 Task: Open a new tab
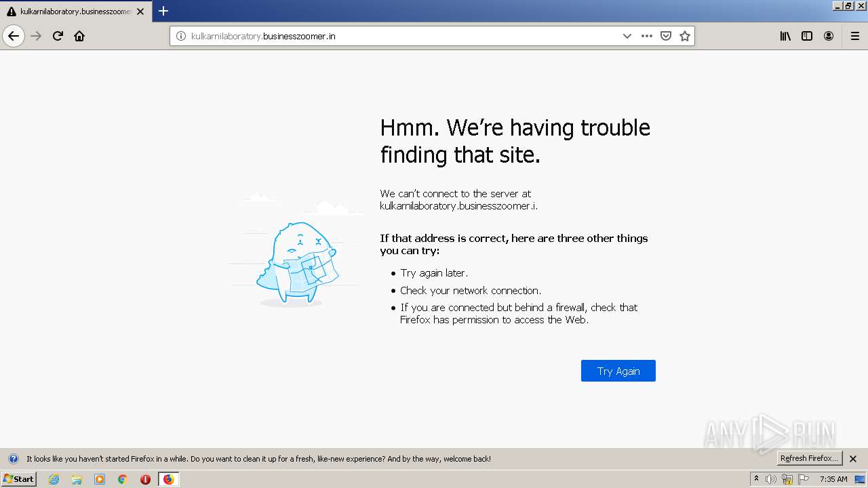(163, 11)
